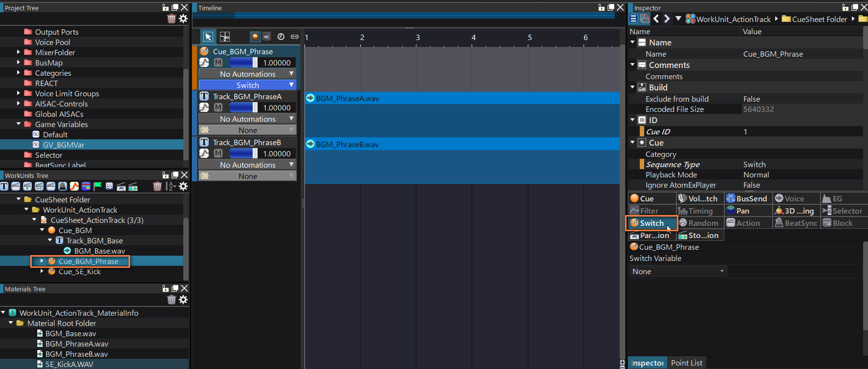Open Track_BGM_PhraseA None dropdown

point(247,130)
